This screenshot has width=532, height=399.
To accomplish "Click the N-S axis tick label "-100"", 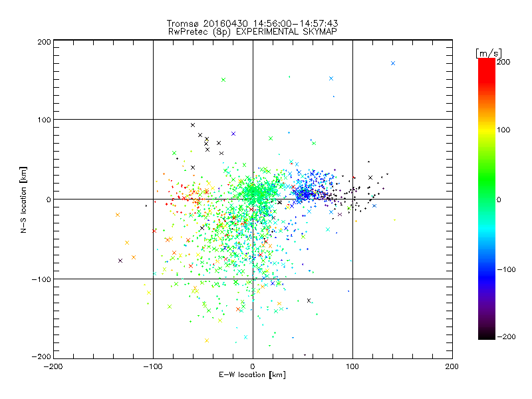I will pos(41,279).
